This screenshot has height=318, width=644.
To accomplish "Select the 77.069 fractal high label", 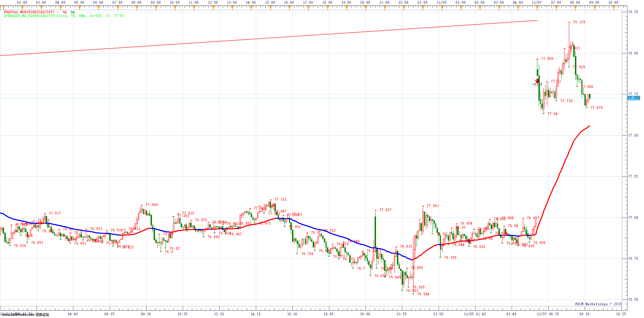I will (152, 205).
